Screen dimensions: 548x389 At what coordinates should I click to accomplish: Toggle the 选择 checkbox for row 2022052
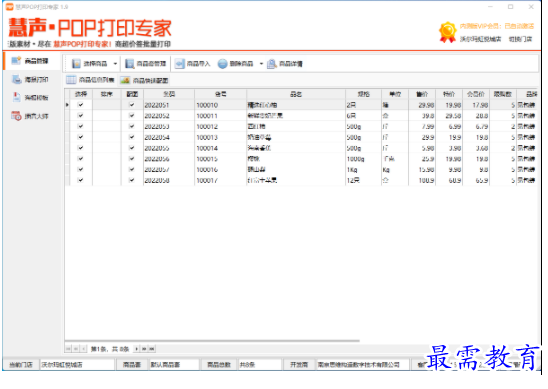(81, 115)
